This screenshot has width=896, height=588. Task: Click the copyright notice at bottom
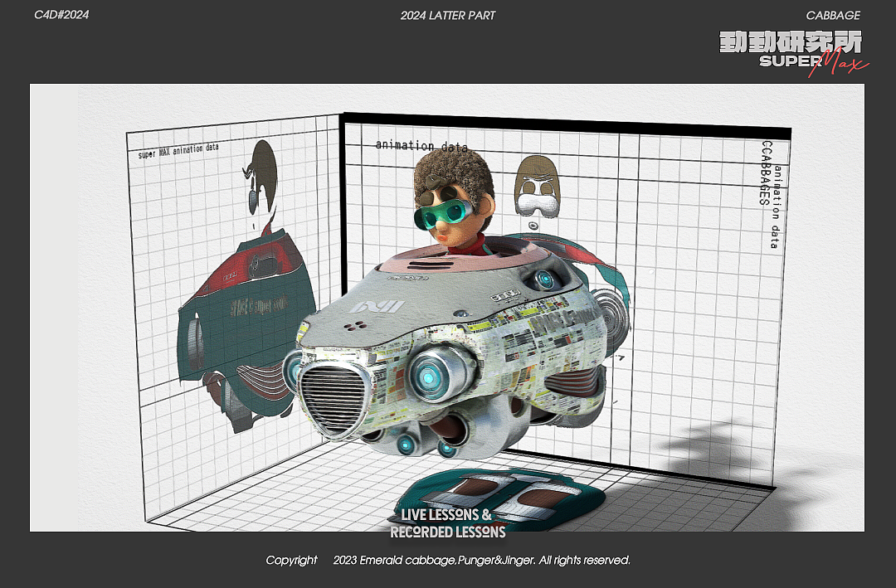click(448, 560)
